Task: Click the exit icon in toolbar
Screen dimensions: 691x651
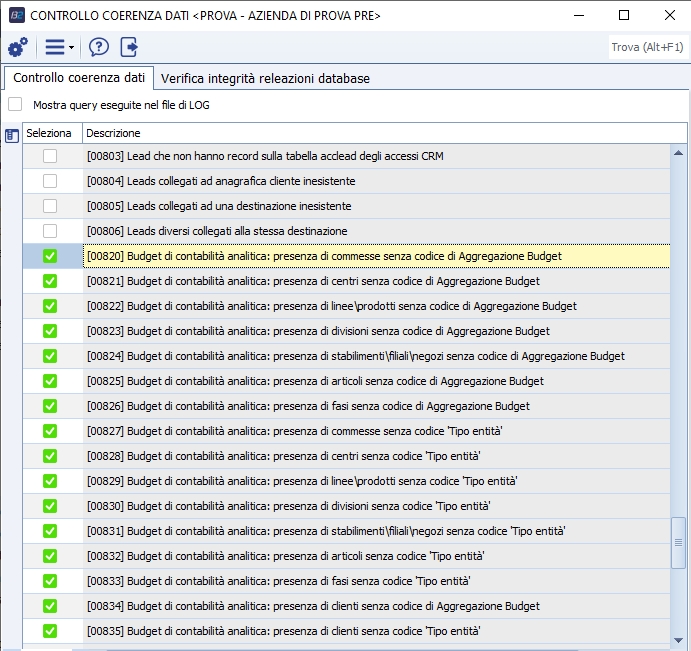Action: point(129,48)
